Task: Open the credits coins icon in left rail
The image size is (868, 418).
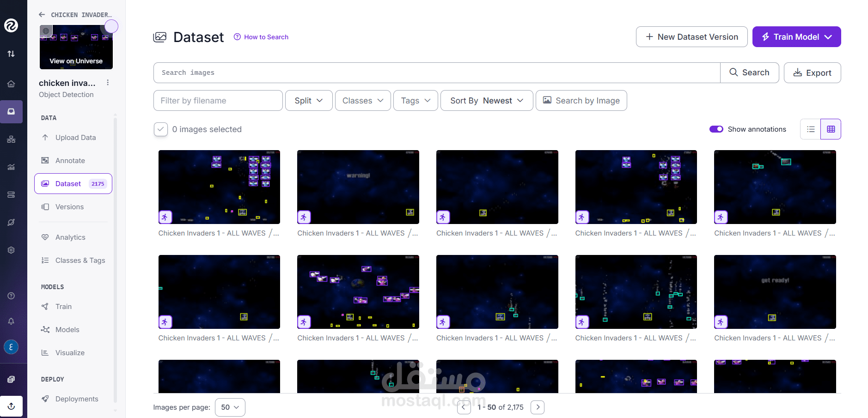Action: coord(11,379)
